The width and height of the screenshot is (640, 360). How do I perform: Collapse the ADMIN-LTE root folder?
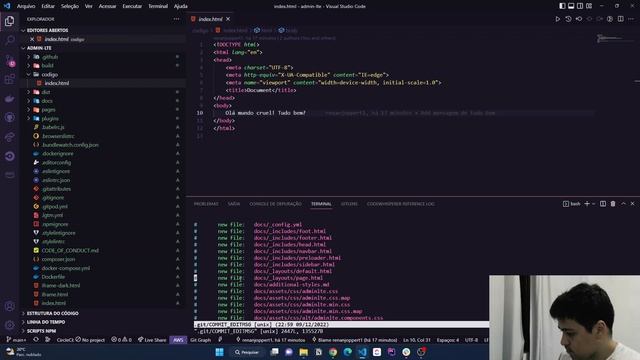[x=39, y=48]
